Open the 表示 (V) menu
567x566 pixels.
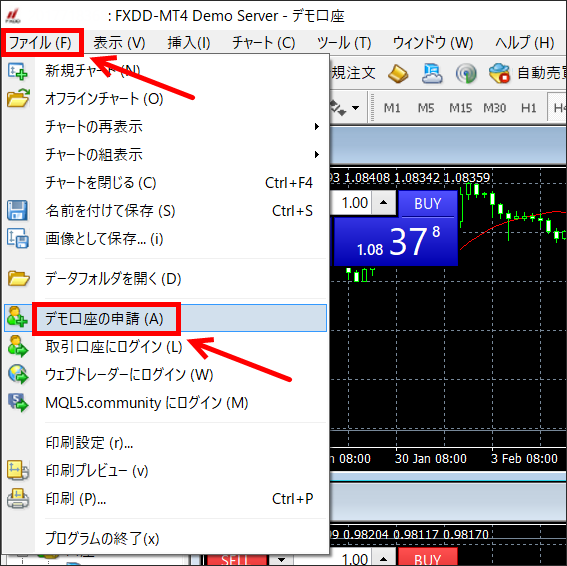pyautogui.click(x=119, y=43)
